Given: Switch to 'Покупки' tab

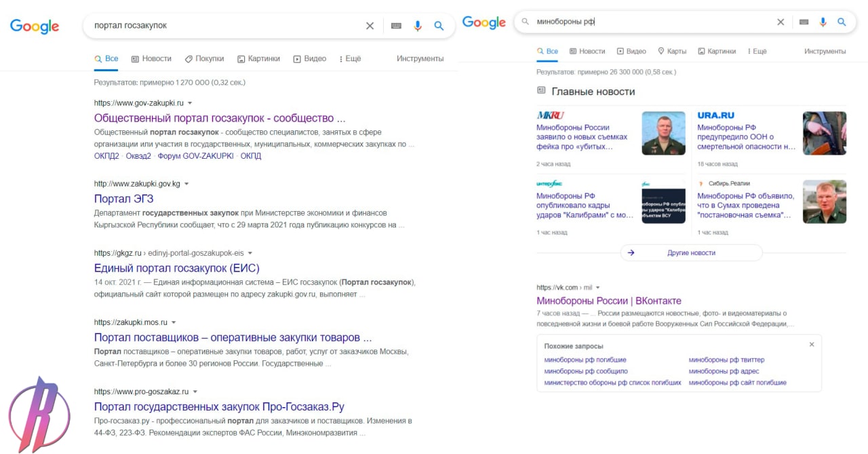Looking at the screenshot, I should [204, 58].
